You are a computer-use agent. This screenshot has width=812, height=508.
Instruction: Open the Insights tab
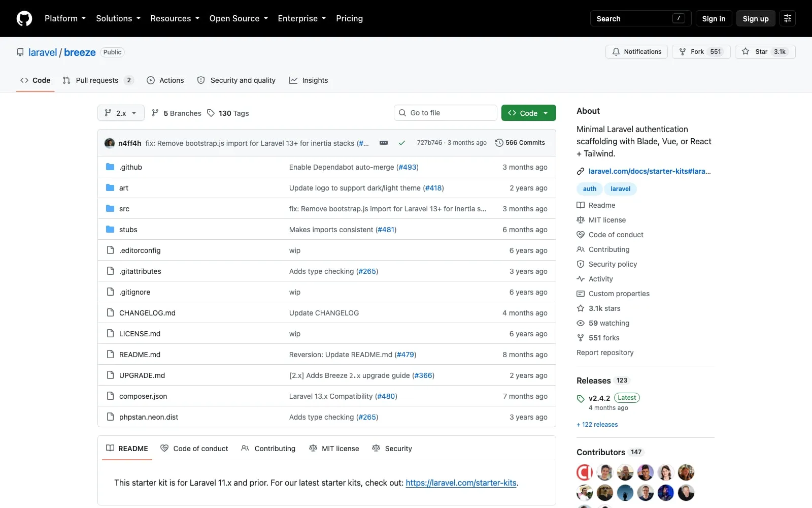coord(309,80)
